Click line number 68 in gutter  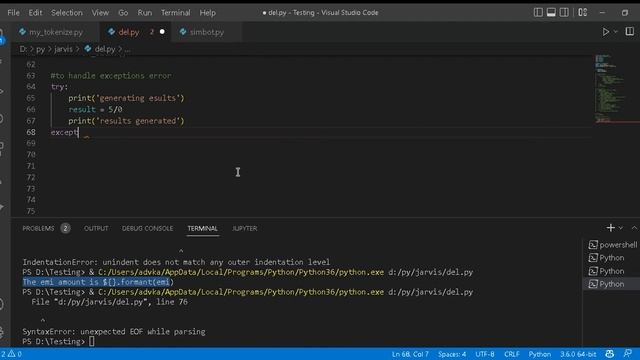pos(31,132)
